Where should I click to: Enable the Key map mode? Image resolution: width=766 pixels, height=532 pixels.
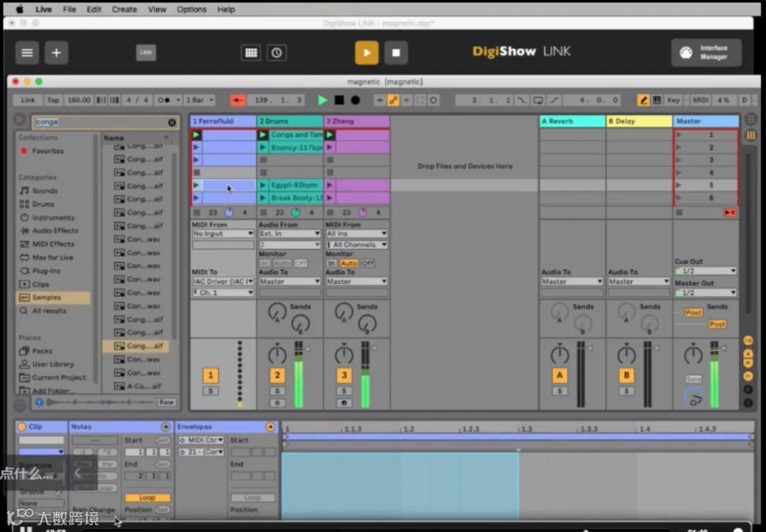[x=673, y=100]
